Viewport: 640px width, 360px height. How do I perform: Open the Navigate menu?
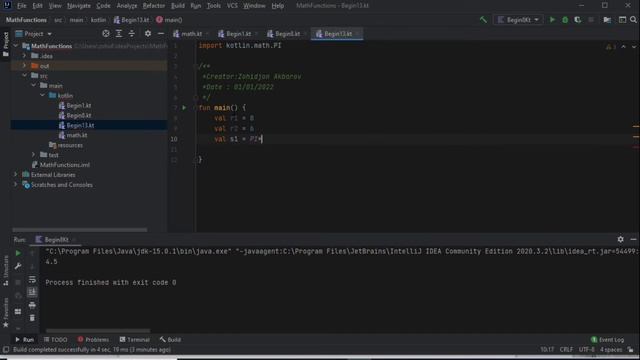pos(79,6)
